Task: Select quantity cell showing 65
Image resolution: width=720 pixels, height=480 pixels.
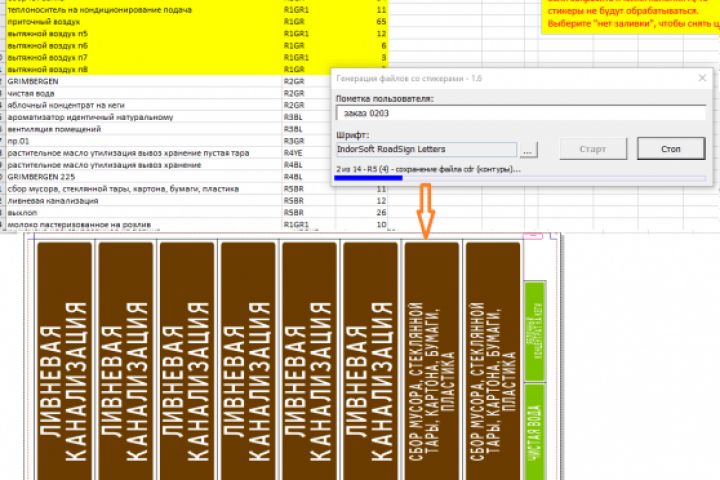Action: [x=362, y=22]
